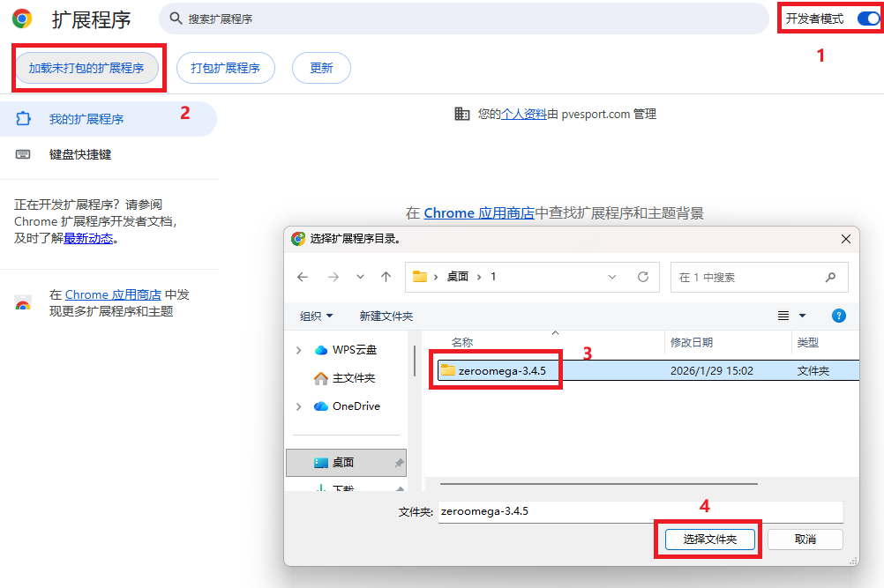Click the 选择文件夹 button
This screenshot has width=884, height=588.
[709, 539]
